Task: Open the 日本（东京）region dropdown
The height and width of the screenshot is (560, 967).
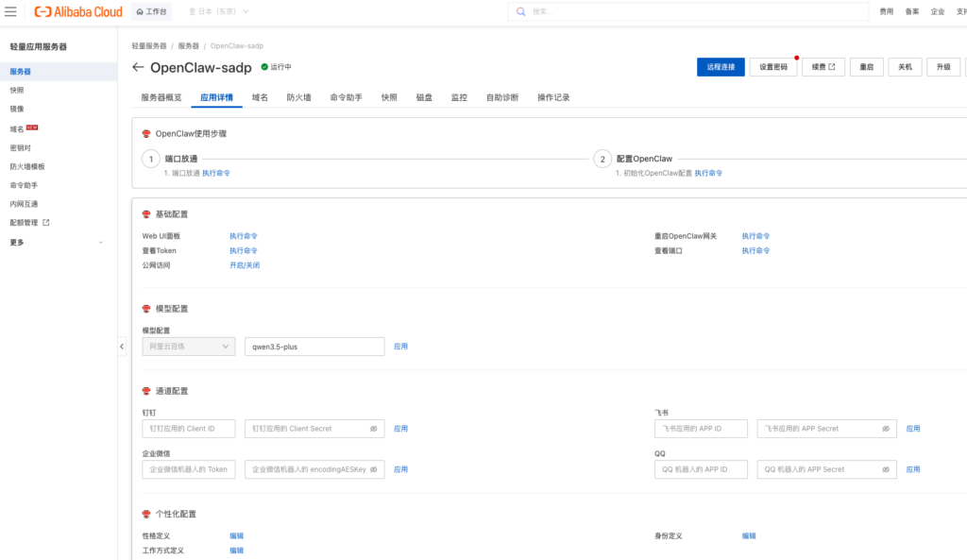Action: coord(219,11)
